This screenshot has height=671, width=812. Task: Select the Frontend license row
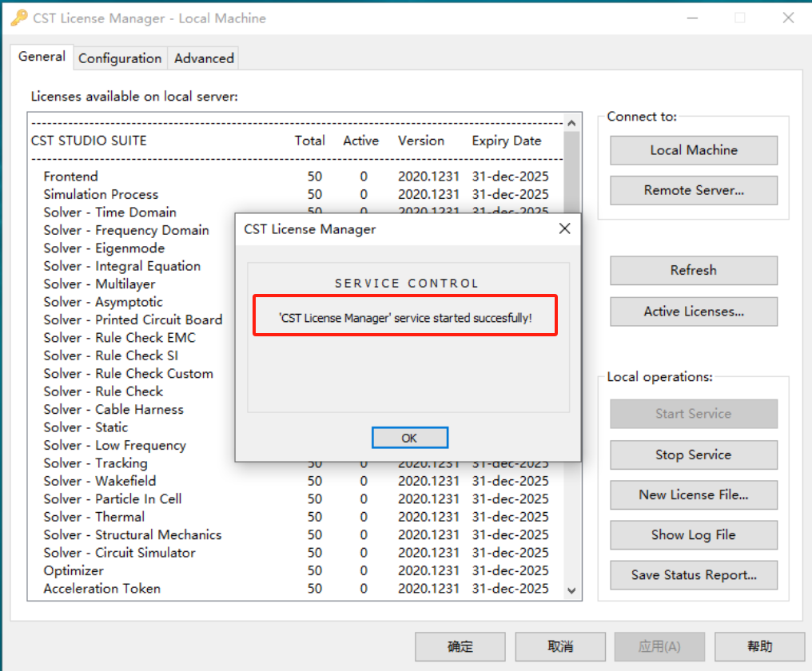pos(296,177)
